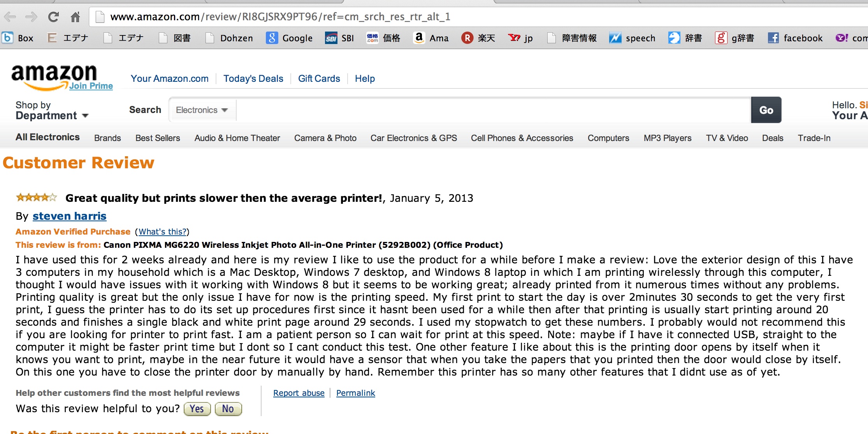Open the facebook bookmark
Image resolution: width=868 pixels, height=434 pixels.
795,38
